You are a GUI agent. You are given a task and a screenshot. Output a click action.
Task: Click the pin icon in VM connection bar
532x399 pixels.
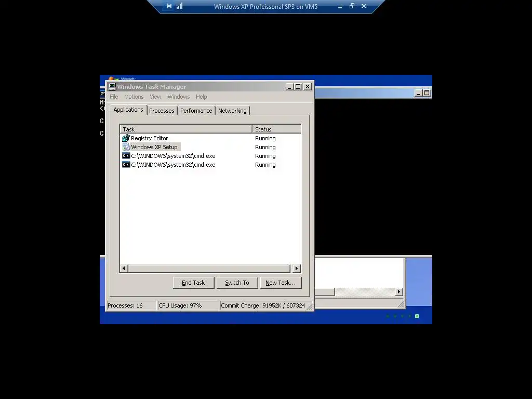pos(169,6)
